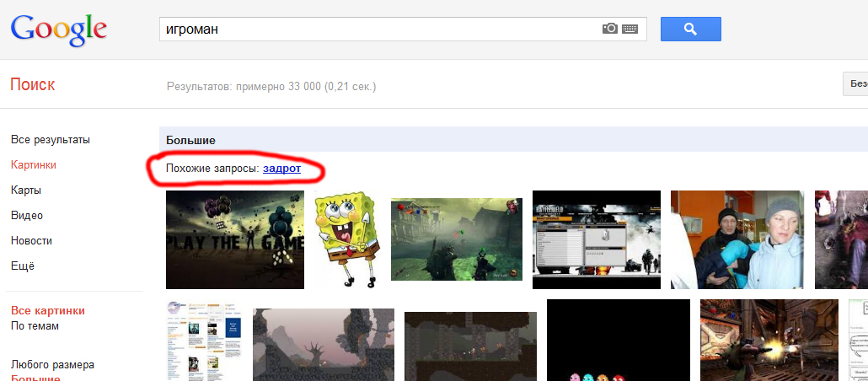This screenshot has width=868, height=381.
Task: Open the website page screenshot thumbnail
Action: point(205,340)
